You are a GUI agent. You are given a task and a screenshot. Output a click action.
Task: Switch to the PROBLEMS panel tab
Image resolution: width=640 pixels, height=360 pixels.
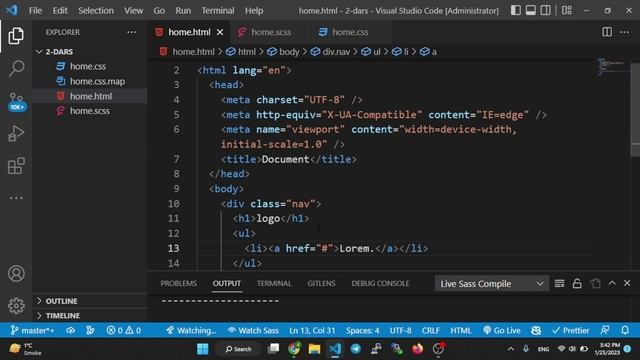tap(178, 283)
